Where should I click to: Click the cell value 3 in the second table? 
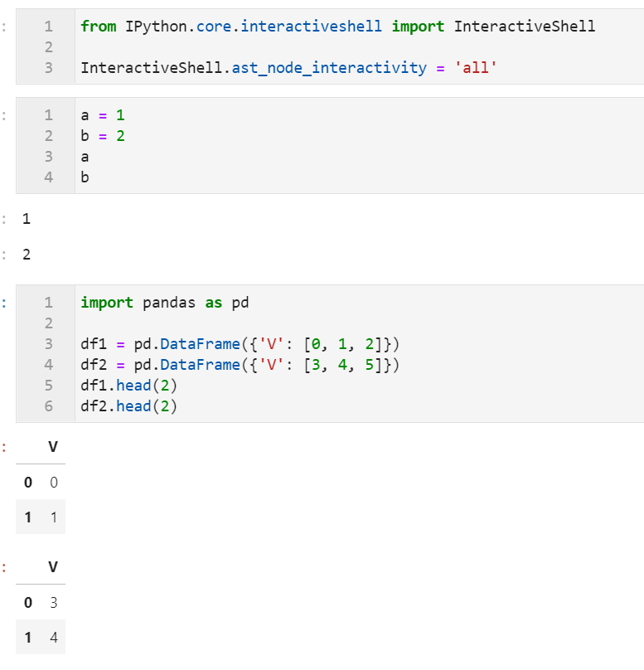pyautogui.click(x=54, y=603)
